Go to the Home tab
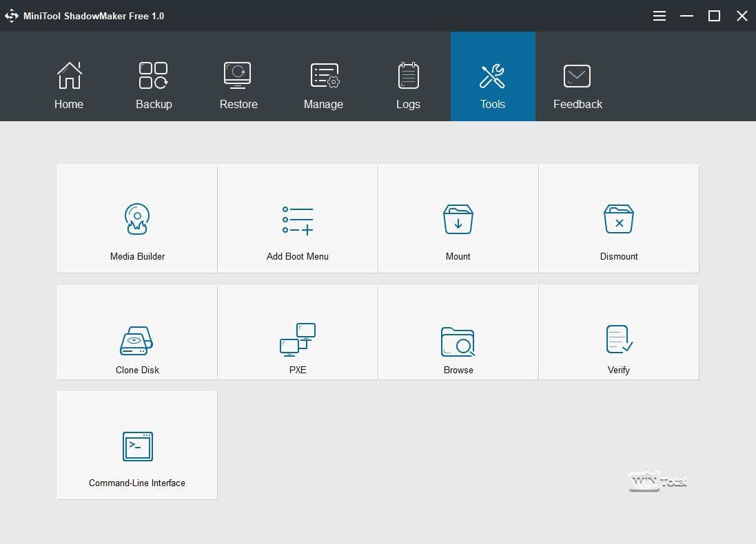 pyautogui.click(x=69, y=76)
